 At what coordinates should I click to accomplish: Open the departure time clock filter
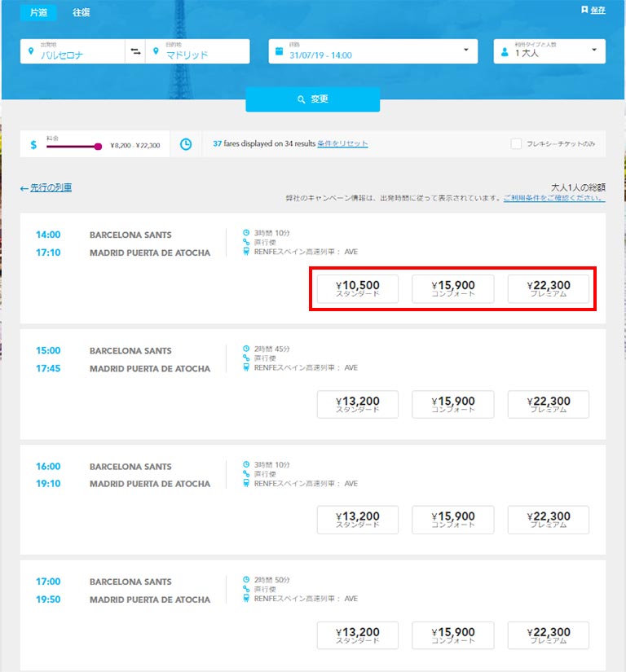tap(186, 144)
